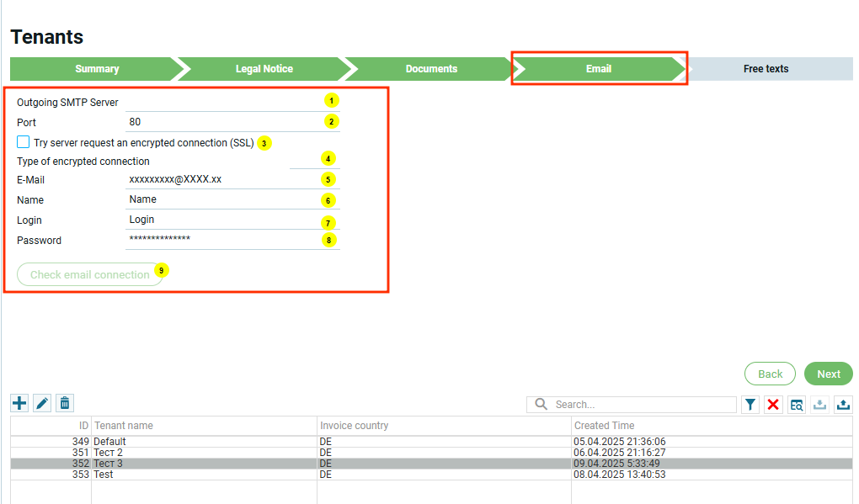Image resolution: width=859 pixels, height=504 pixels.
Task: Click the download/import tray icon
Action: click(819, 405)
